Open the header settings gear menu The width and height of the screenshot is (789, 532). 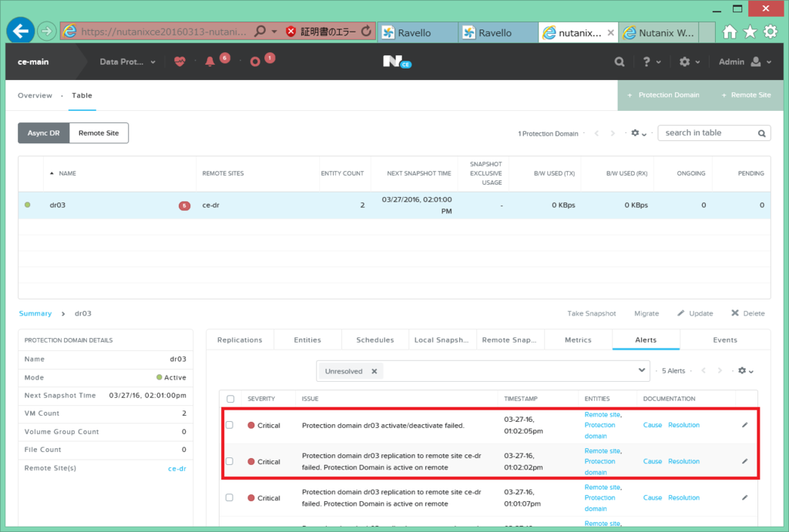[x=690, y=62]
